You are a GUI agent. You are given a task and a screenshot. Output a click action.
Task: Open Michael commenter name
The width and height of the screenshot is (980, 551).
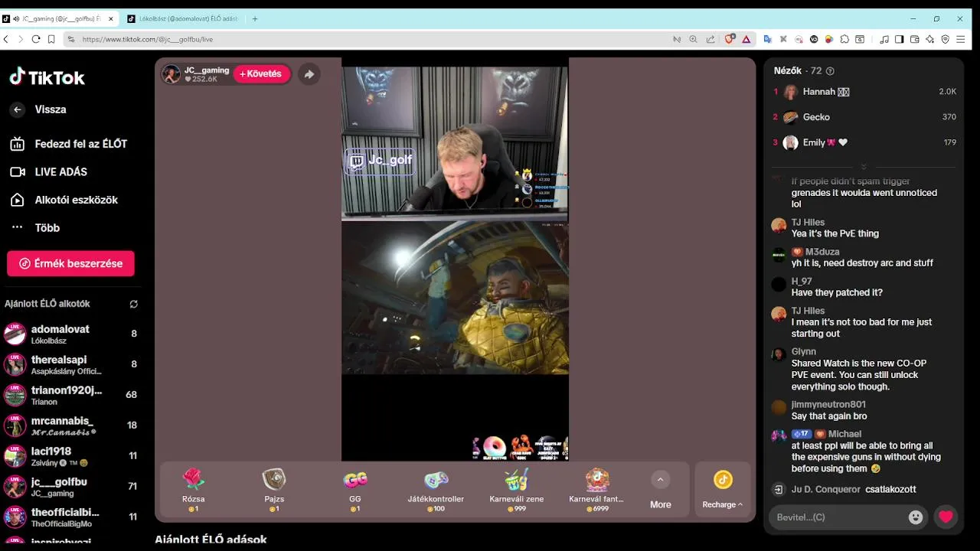tap(844, 434)
